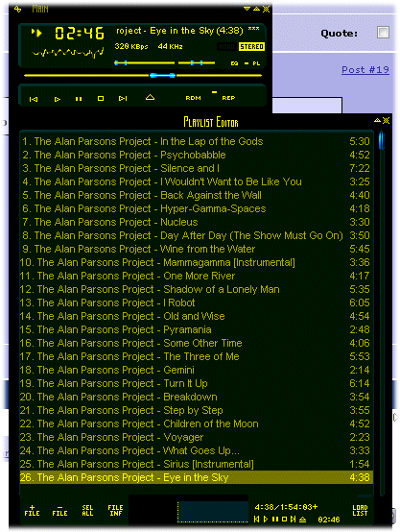Click the 02:46 time in playlist footer

pos(328,520)
